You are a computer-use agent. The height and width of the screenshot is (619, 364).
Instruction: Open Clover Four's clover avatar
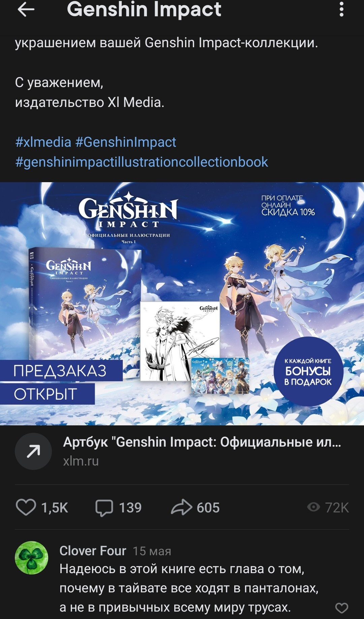pos(31,558)
